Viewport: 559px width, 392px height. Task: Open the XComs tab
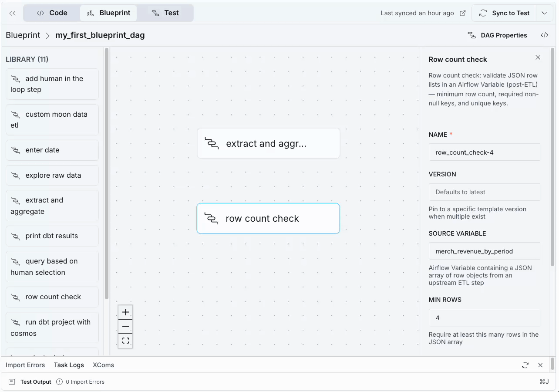click(103, 365)
